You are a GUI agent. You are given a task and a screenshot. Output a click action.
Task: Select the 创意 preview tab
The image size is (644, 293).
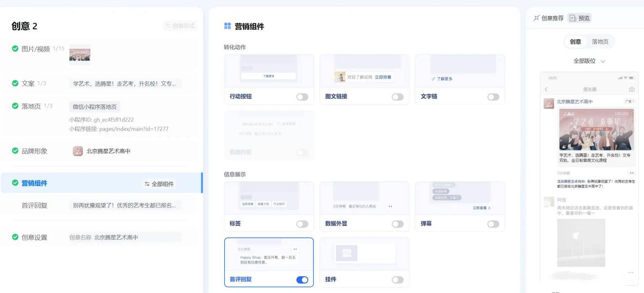[575, 42]
